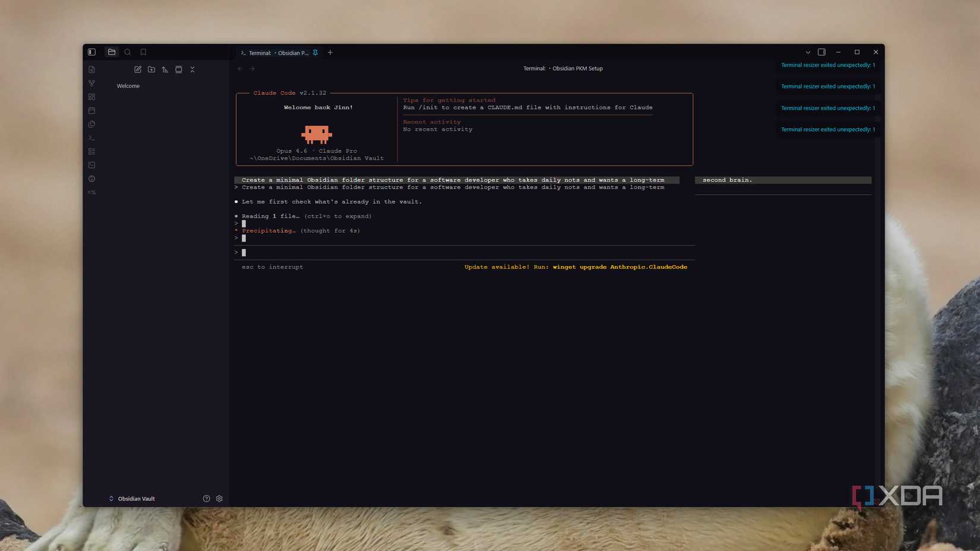Create a new note with the pencil icon
The width and height of the screenshot is (980, 551).
[137, 69]
